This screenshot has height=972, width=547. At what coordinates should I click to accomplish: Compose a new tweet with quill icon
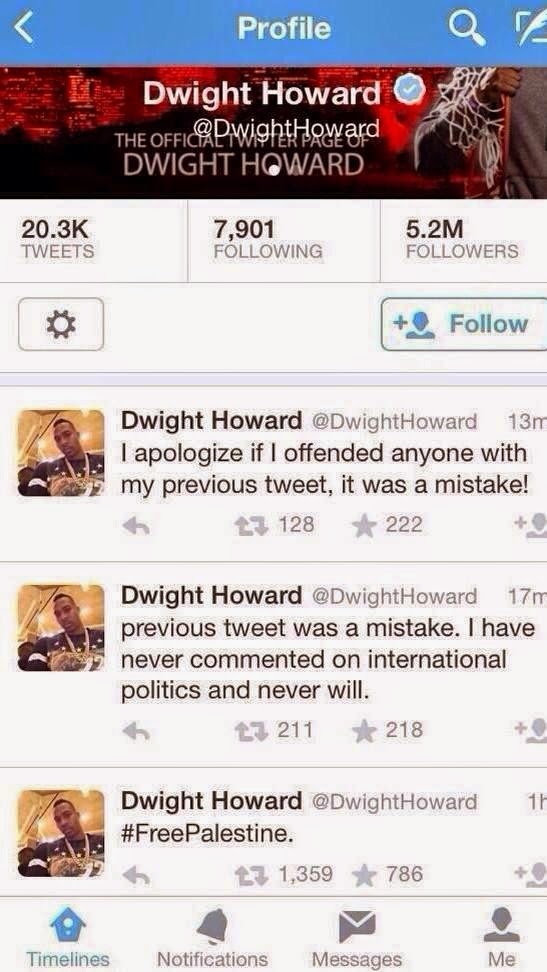(x=528, y=29)
